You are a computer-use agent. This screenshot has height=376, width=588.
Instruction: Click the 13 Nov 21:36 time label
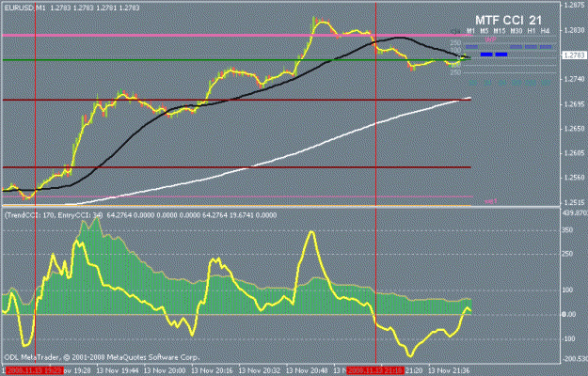pyautogui.click(x=448, y=370)
